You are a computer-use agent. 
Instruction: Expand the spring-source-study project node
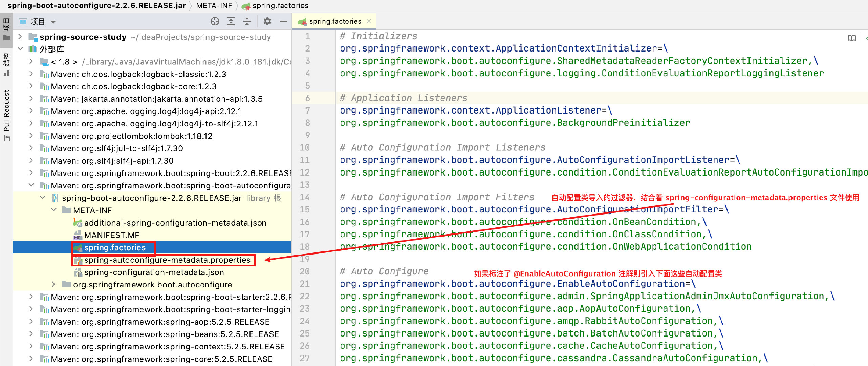[x=20, y=37]
